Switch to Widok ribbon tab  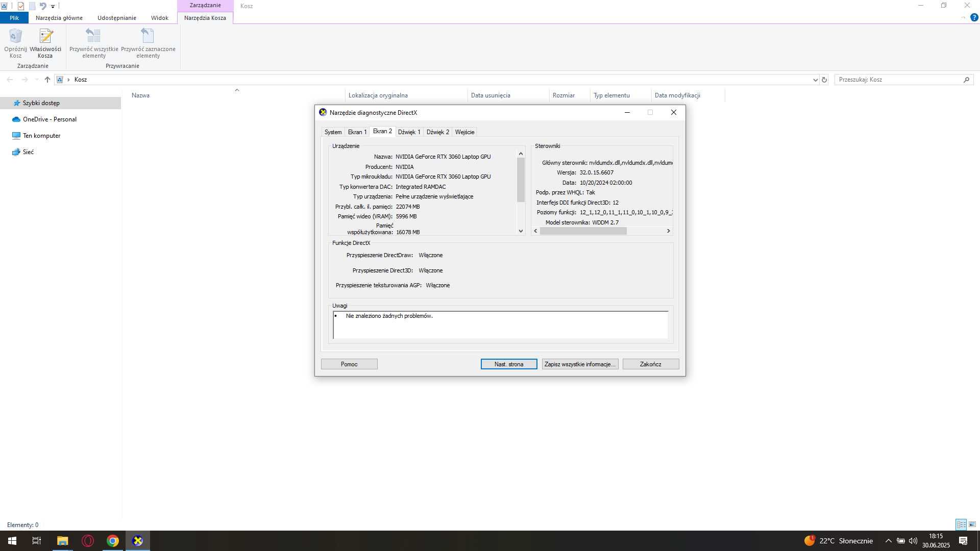click(x=160, y=18)
